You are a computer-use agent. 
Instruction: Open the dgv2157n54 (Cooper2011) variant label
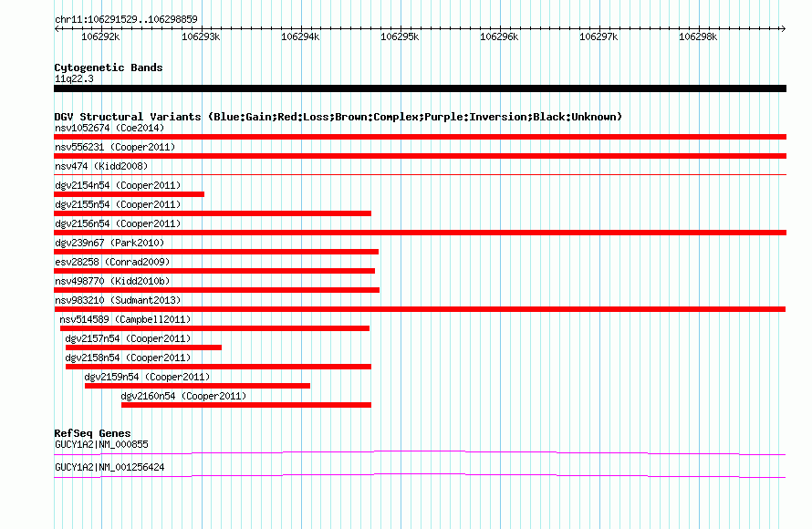pyautogui.click(x=128, y=338)
